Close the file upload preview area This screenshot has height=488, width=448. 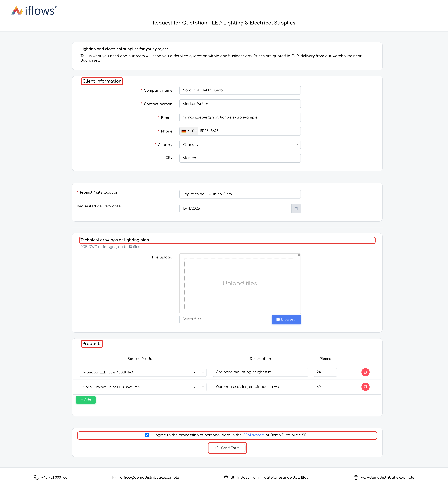299,255
